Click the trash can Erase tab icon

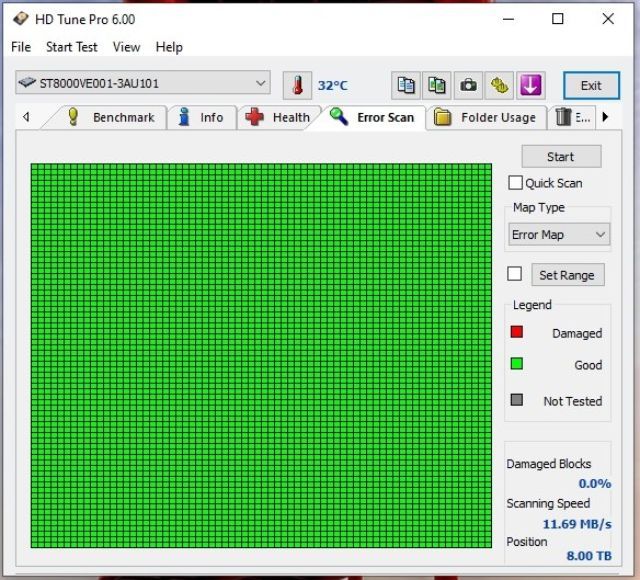tap(563, 117)
